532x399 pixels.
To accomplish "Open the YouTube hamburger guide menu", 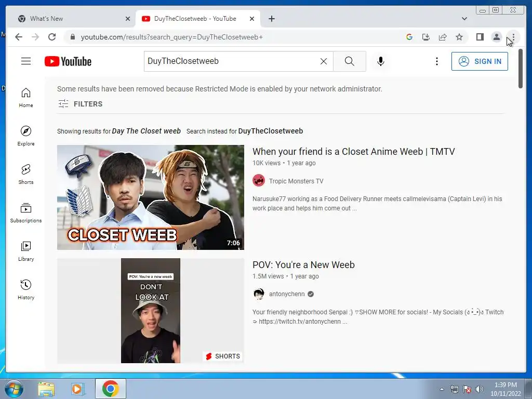I will (x=26, y=61).
